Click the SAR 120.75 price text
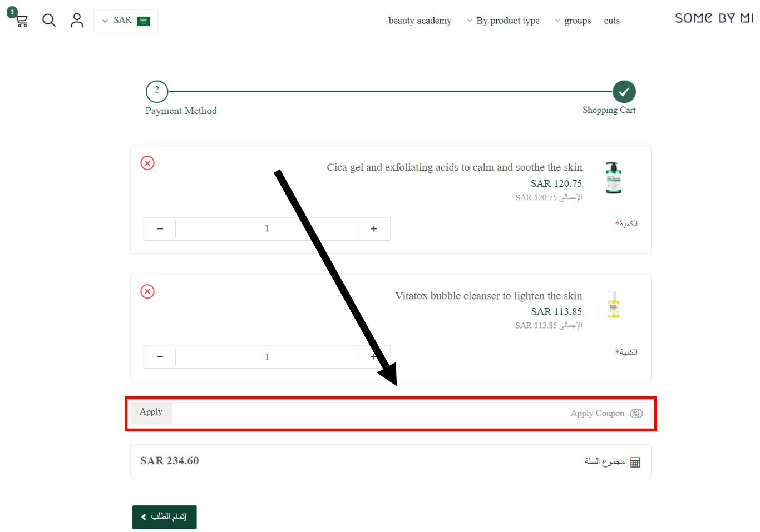Viewport: 760px width, 532px height. (556, 183)
